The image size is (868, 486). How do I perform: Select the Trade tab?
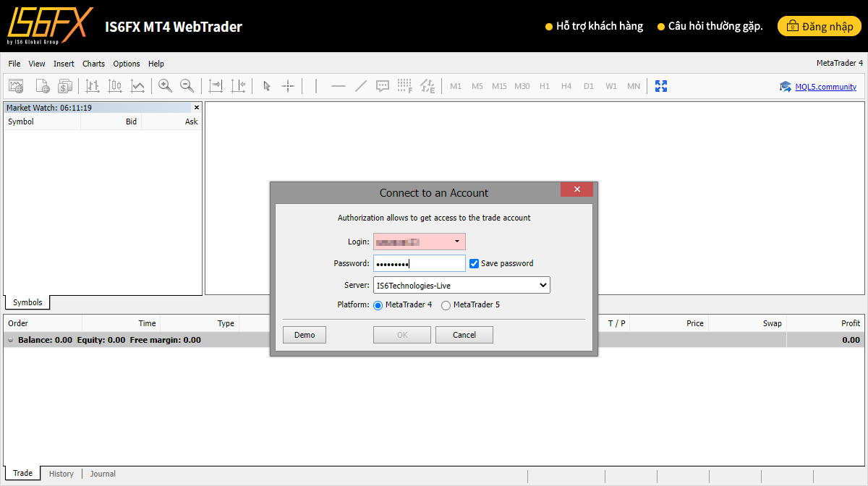coord(22,473)
